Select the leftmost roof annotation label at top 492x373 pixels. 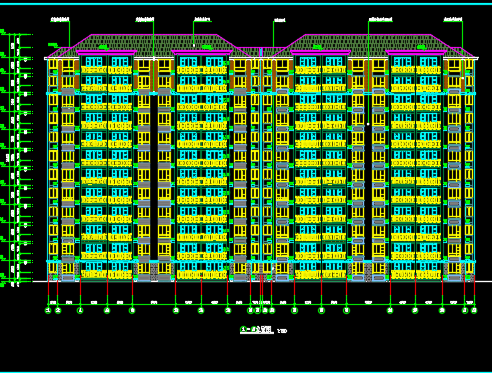60,19
